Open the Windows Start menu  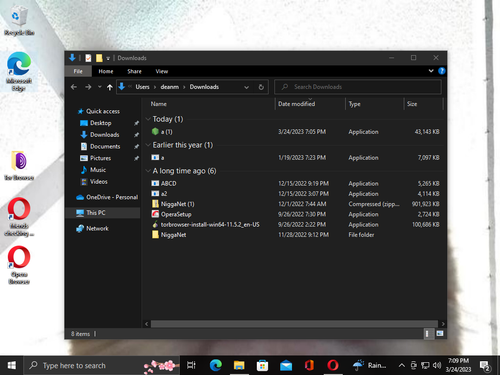pyautogui.click(x=12, y=365)
